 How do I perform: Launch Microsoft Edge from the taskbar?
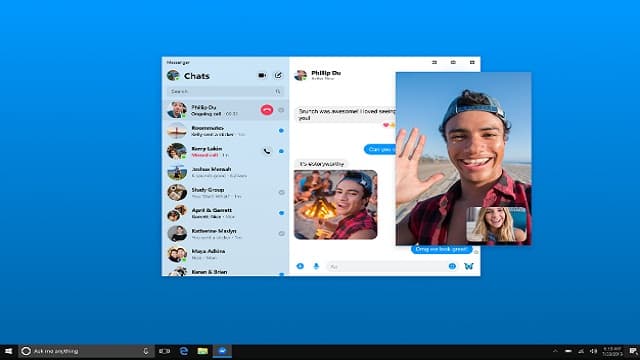(x=184, y=351)
